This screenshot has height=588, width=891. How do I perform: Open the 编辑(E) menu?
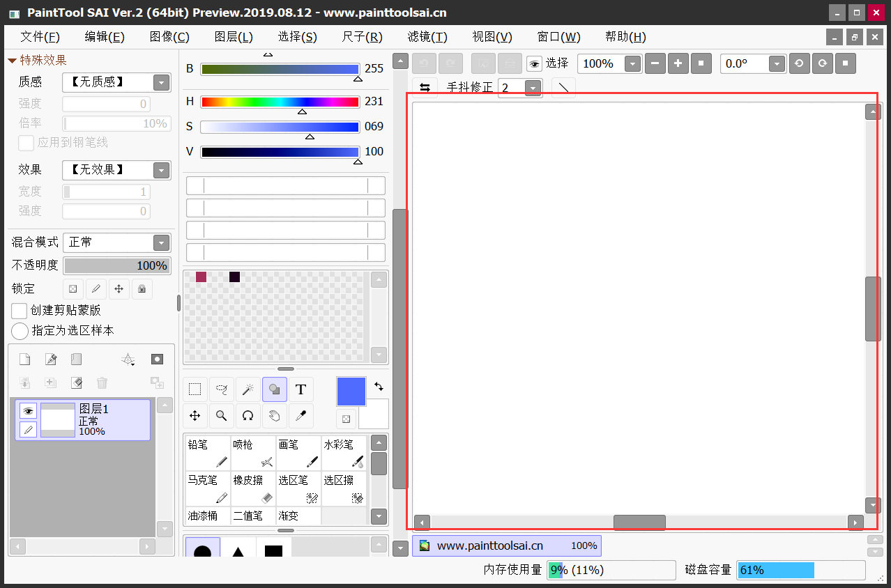(105, 37)
